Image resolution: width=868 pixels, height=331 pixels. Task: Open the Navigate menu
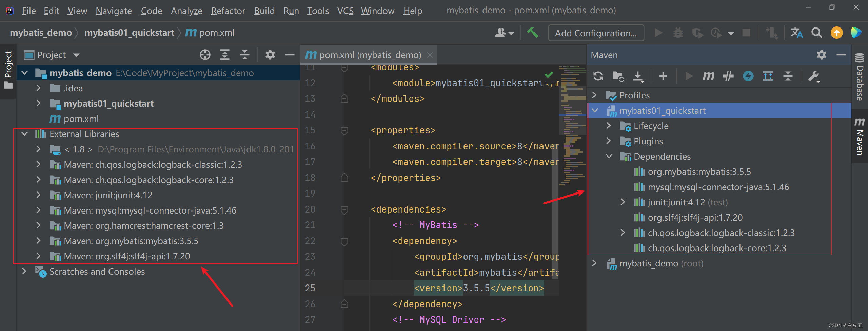pos(114,11)
